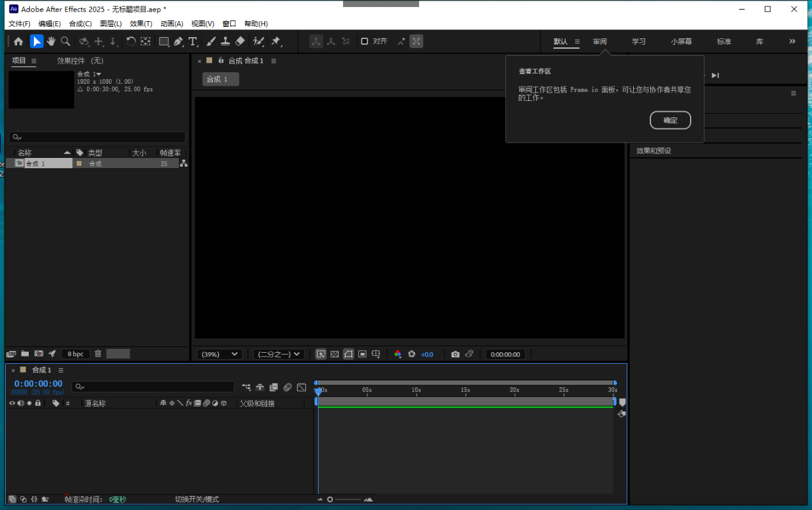
Task: Expand the workspace overflow chevrons
Action: 792,42
